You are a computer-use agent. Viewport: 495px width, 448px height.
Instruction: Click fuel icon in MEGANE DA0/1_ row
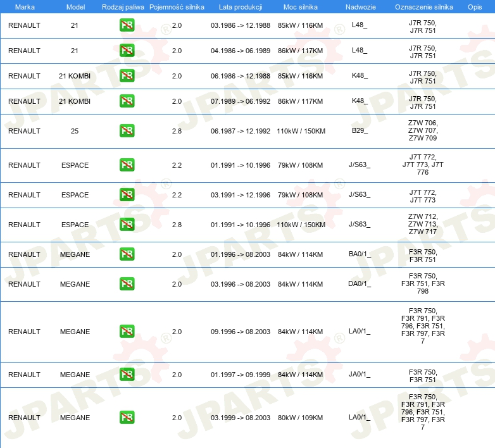127,283
